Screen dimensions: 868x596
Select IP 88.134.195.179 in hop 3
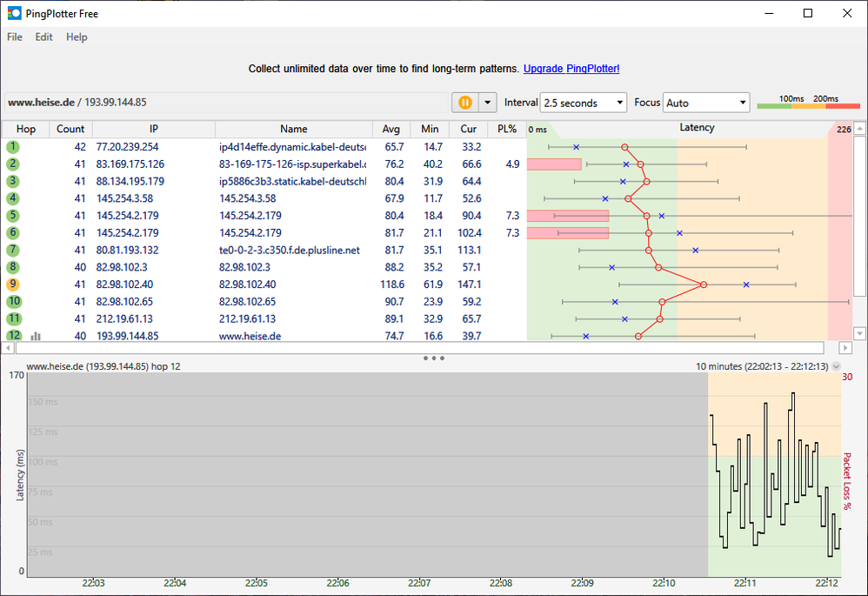pyautogui.click(x=130, y=181)
